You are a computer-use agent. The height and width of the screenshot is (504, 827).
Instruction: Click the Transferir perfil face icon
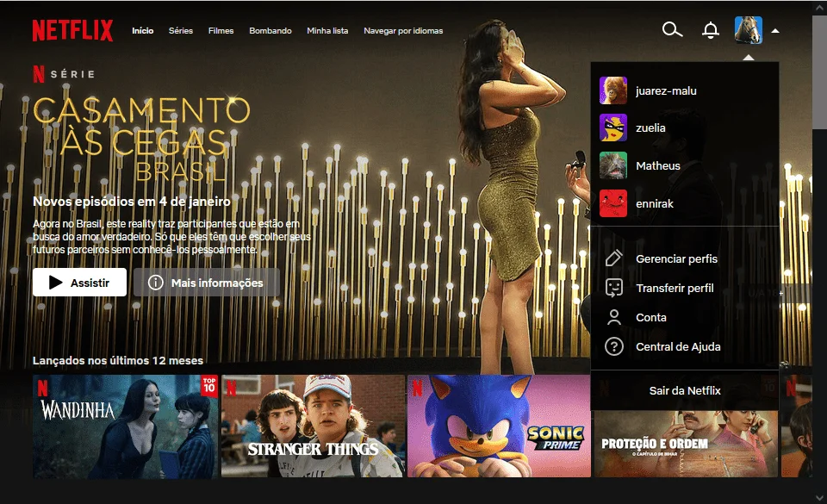click(x=614, y=288)
